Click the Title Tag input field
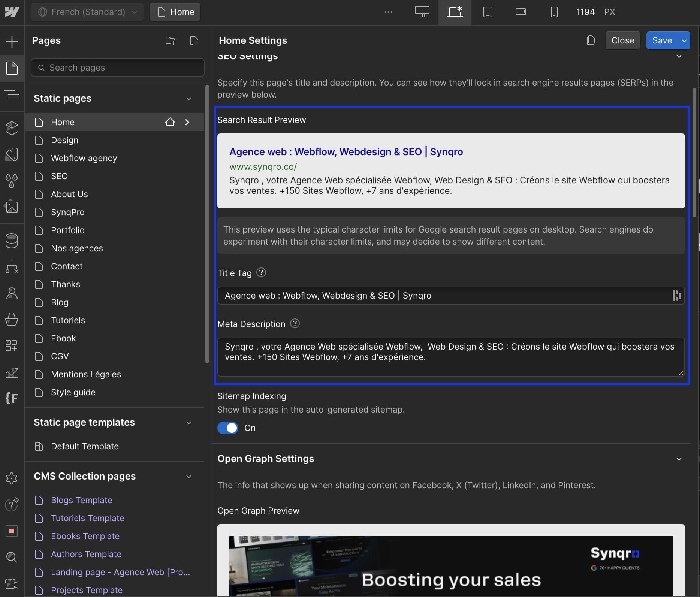700x597 pixels. click(x=451, y=295)
